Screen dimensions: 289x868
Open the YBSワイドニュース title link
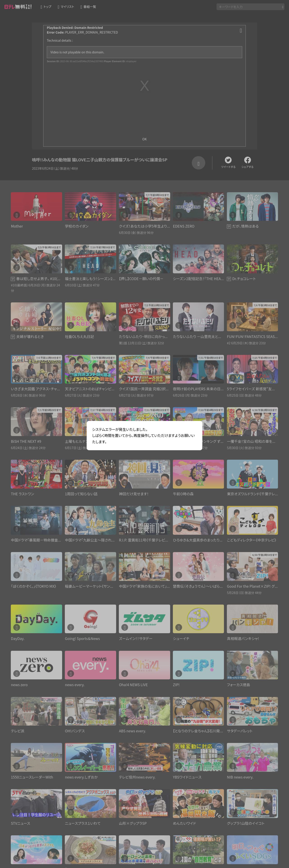click(187, 777)
